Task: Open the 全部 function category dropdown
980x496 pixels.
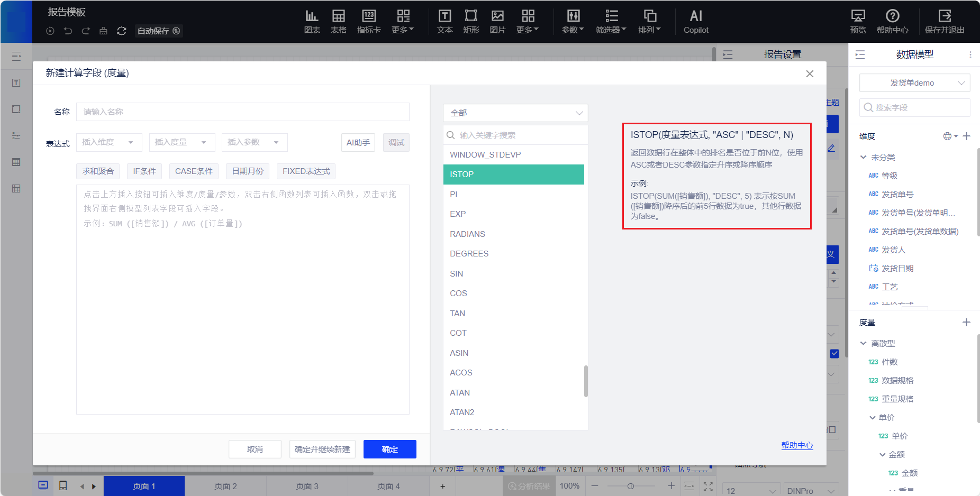Action: [x=515, y=113]
